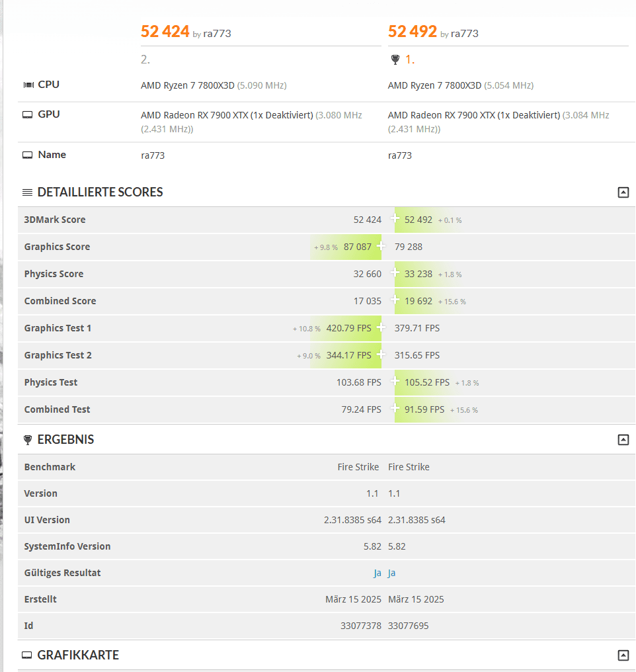Click the plus marker on 3DMark Score row
Viewport: 636px width, 672px height.
click(395, 218)
